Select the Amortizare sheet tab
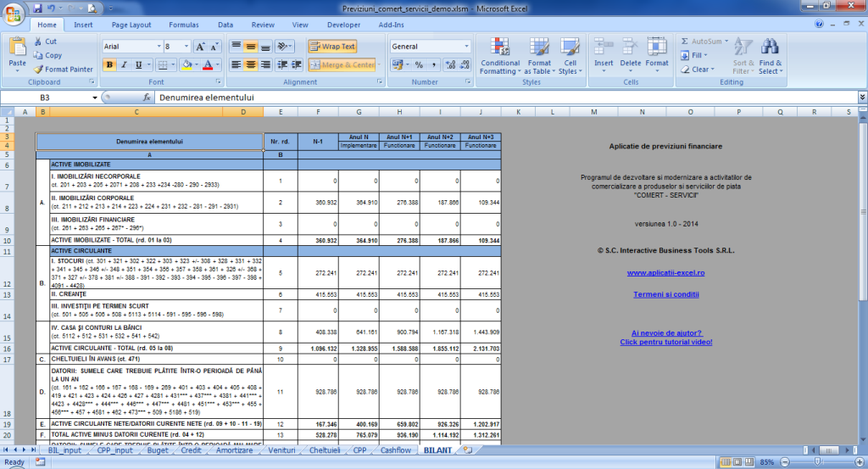This screenshot has height=469, width=868. tap(234, 450)
